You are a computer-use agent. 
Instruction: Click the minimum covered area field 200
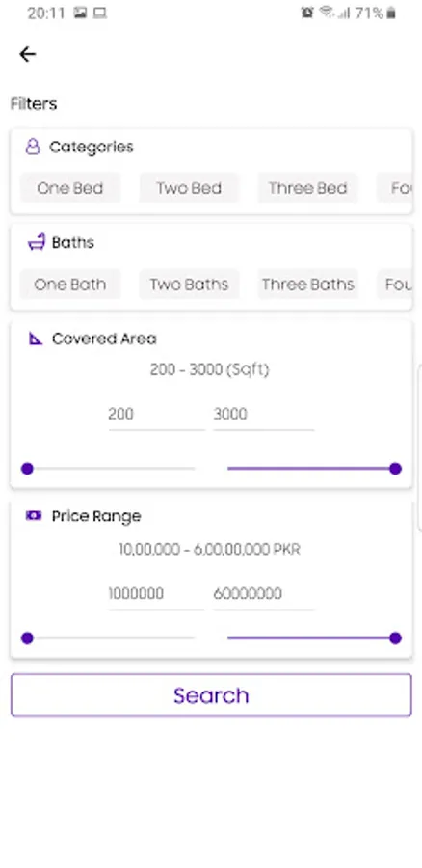click(x=157, y=415)
